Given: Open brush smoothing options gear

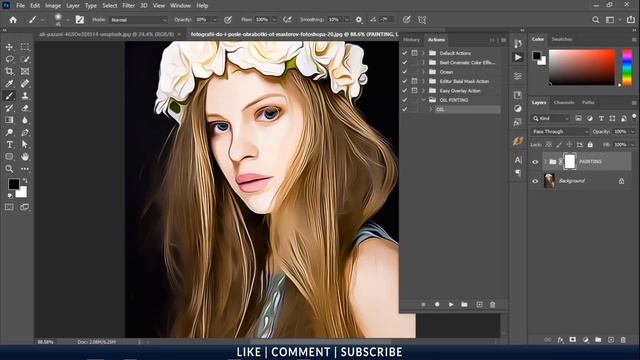Looking at the screenshot, I should 359,20.
